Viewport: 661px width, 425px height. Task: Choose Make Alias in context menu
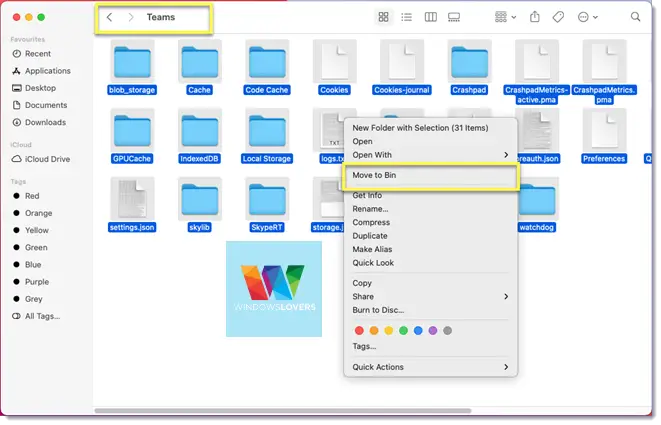(430, 249)
